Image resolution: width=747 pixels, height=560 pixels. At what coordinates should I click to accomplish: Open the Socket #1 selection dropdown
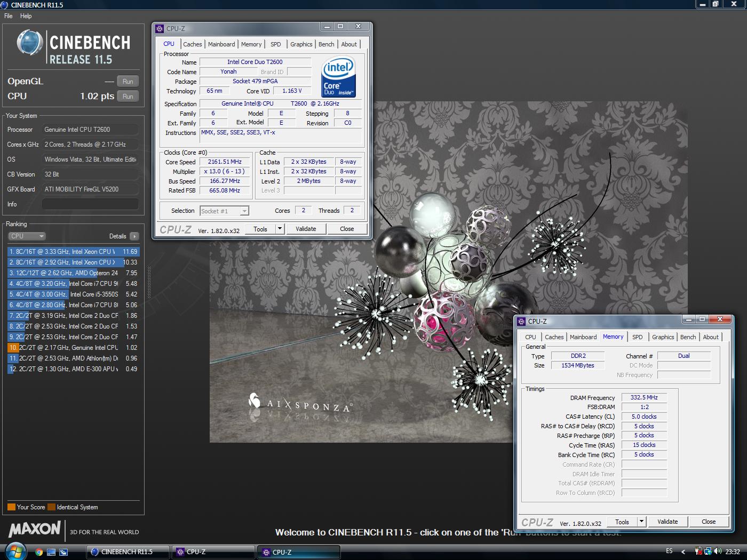pyautogui.click(x=224, y=211)
